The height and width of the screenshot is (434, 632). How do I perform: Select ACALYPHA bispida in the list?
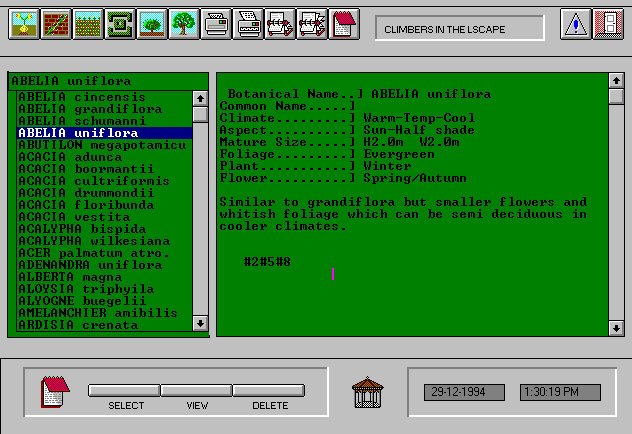104,229
